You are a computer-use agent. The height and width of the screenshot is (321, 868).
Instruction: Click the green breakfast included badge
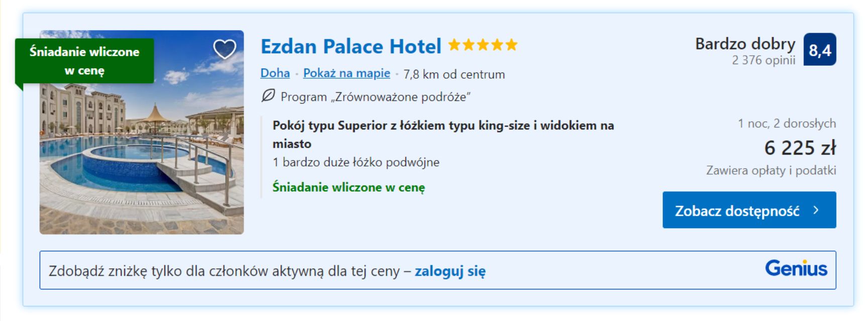pyautogui.click(x=84, y=61)
